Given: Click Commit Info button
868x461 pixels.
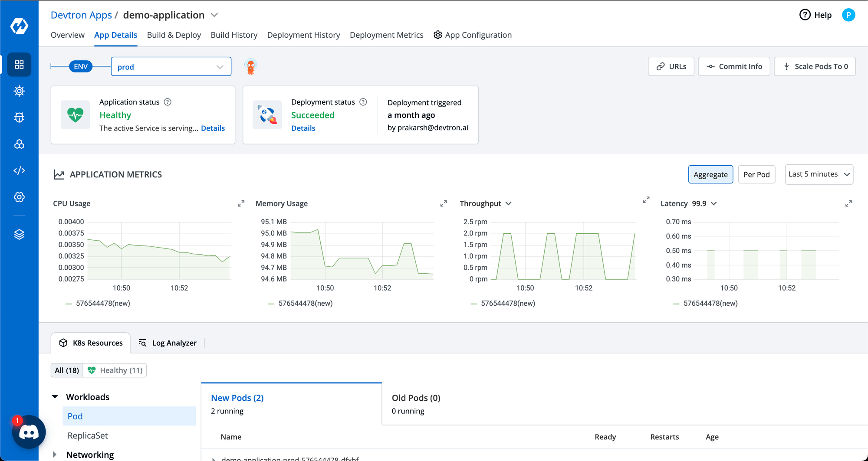Looking at the screenshot, I should point(734,66).
